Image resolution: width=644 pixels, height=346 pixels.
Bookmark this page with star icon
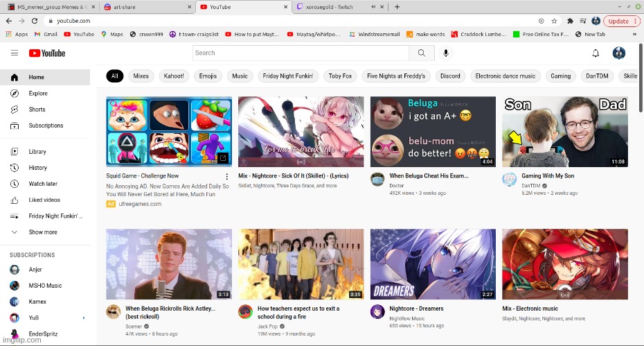pyautogui.click(x=554, y=21)
